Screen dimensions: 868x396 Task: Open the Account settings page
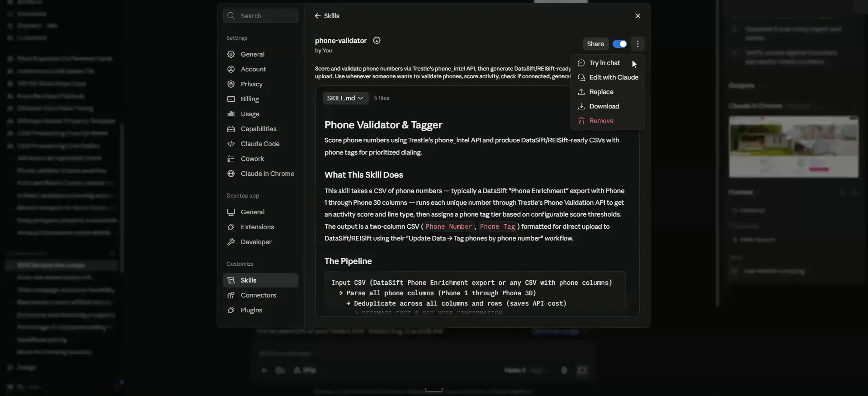pos(260,69)
